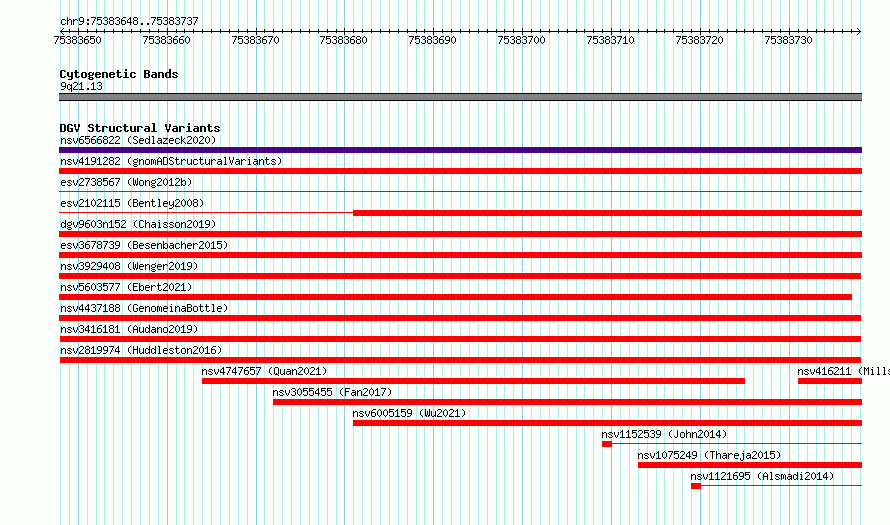This screenshot has width=890, height=525.
Task: Click ruler position 75383690
Action: point(433,40)
